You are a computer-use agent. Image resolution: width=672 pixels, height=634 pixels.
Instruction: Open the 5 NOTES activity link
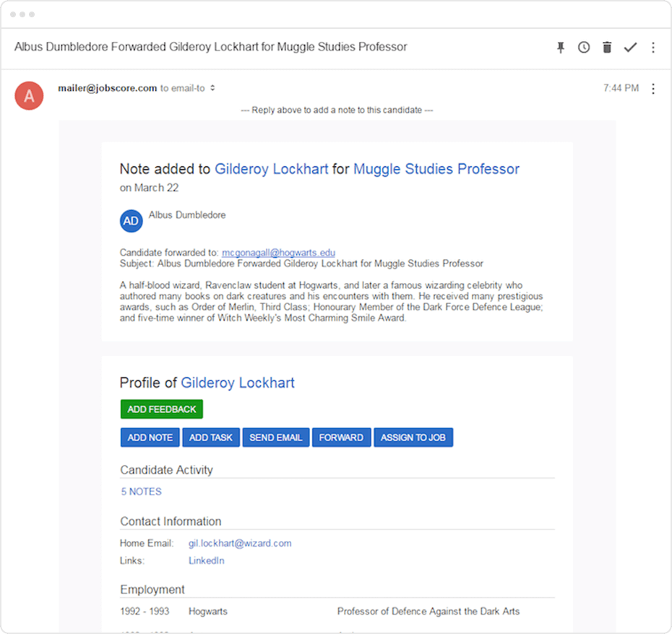click(142, 491)
